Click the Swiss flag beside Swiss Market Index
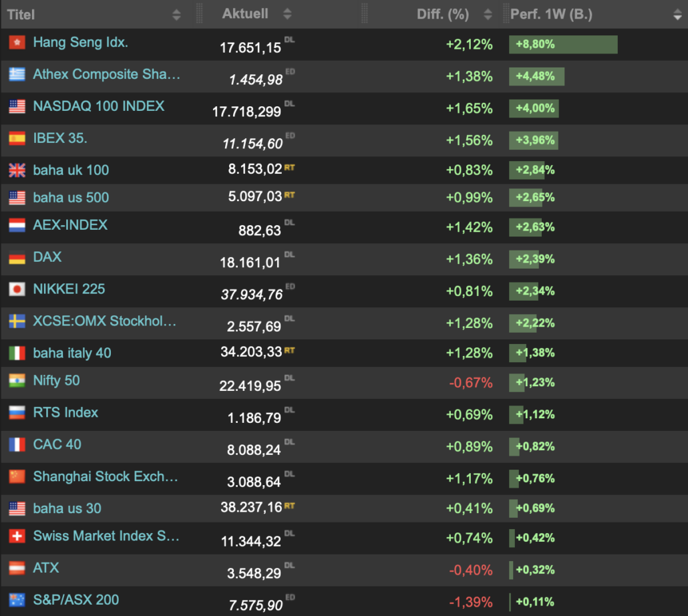This screenshot has height=616, width=688. pos(17,536)
